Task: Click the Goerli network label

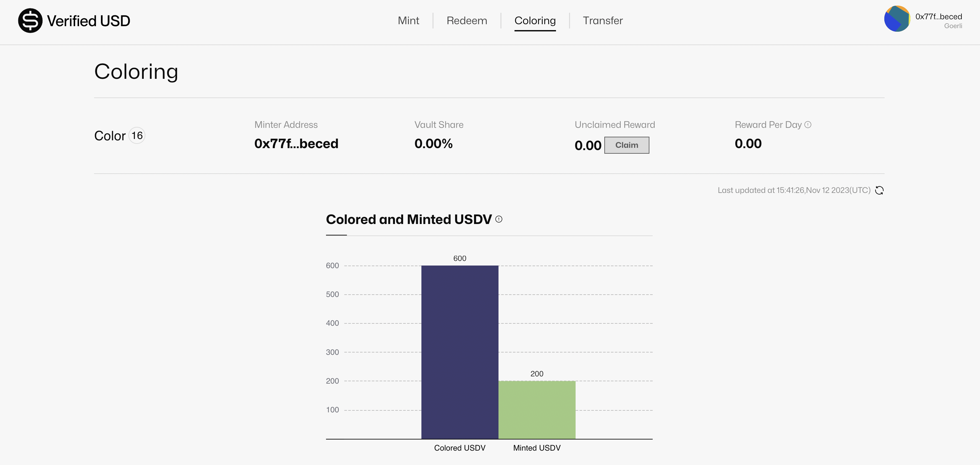Action: click(x=953, y=26)
